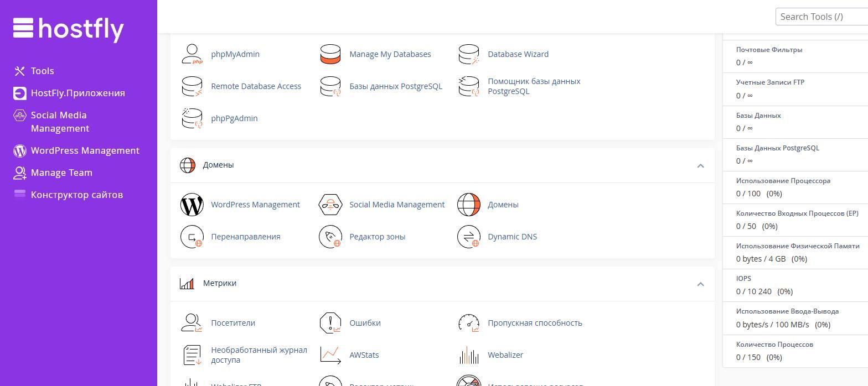This screenshot has height=386, width=868.
Task: Open the Посетители icon
Action: point(192,323)
